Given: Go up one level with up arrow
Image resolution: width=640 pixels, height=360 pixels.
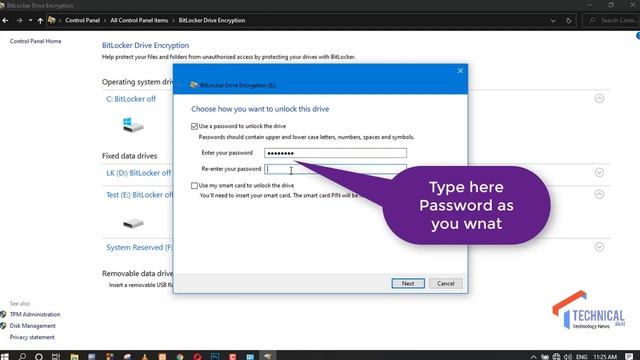Looking at the screenshot, I should [40, 20].
